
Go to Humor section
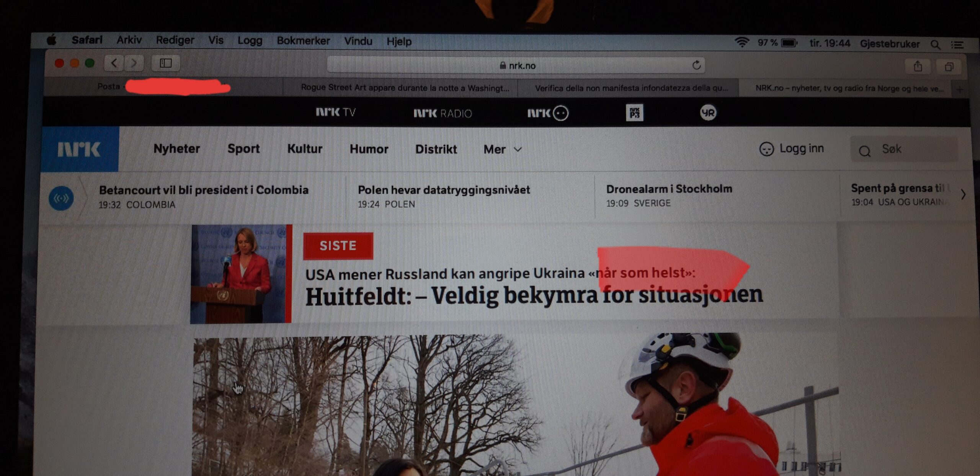[x=369, y=149]
